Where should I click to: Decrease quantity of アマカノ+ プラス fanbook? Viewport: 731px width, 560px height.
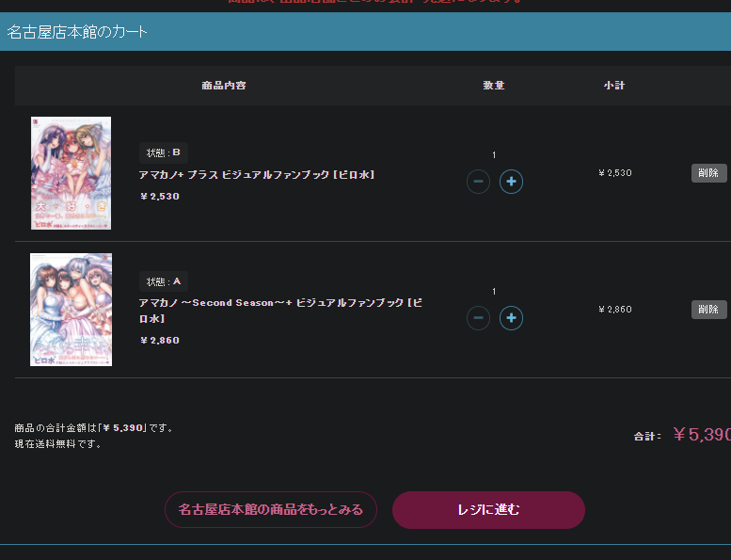[x=478, y=182]
